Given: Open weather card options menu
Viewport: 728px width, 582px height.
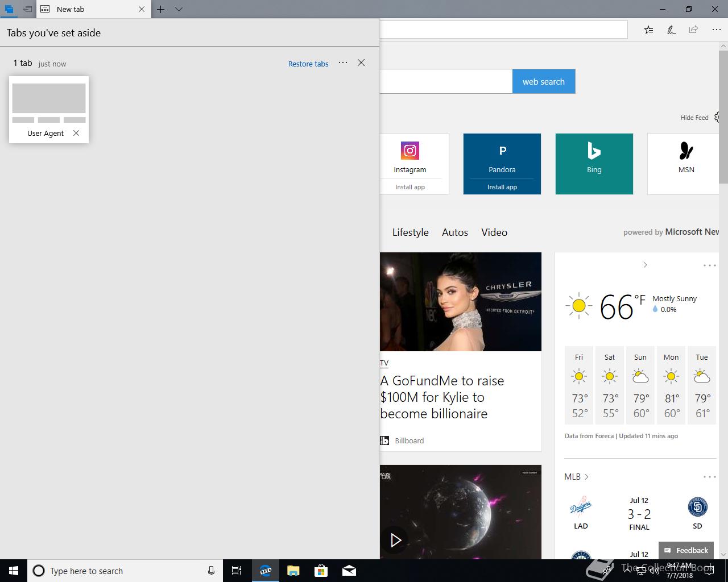Looking at the screenshot, I should pos(709,265).
